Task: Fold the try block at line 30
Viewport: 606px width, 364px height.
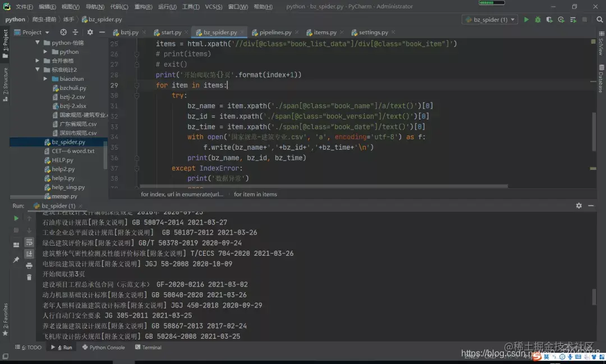Action: click(137, 95)
